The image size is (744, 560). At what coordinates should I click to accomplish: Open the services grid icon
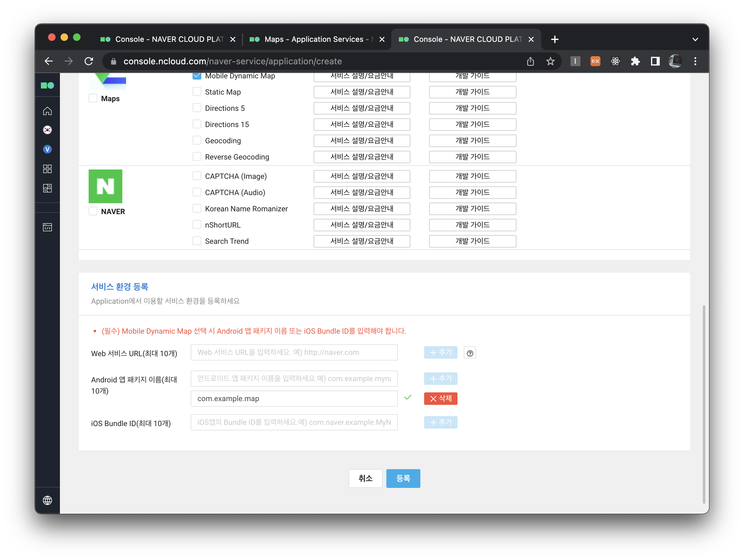[47, 169]
